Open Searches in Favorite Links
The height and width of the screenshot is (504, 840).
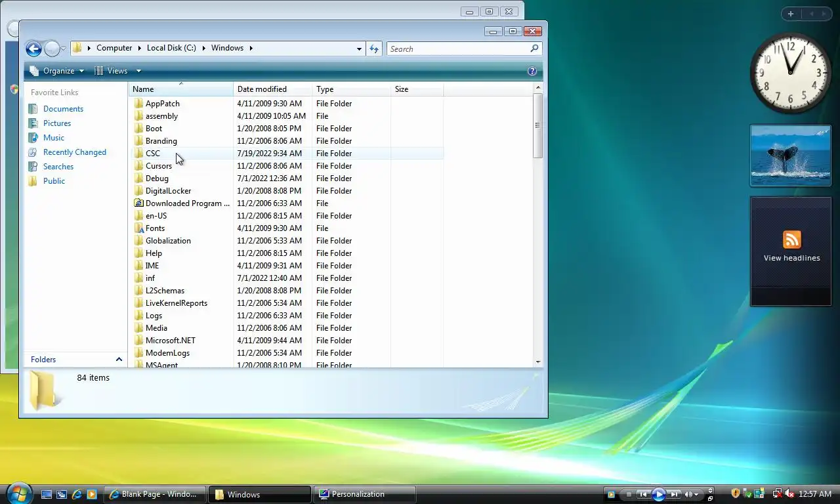[x=58, y=167]
